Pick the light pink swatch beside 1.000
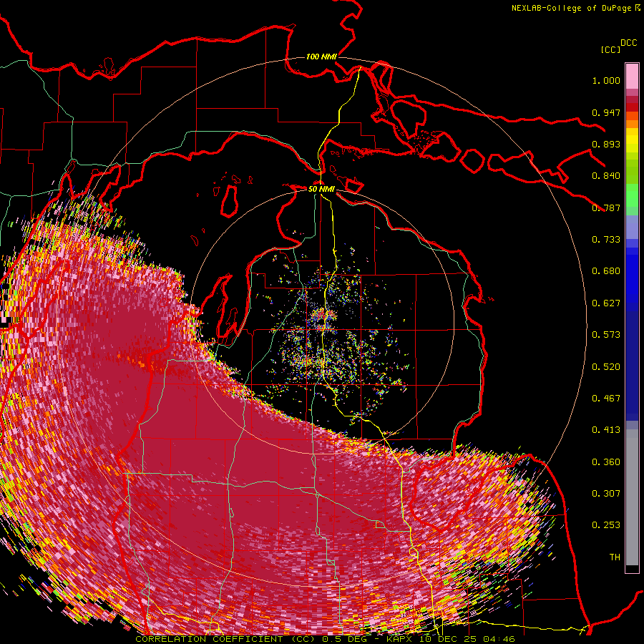The width and height of the screenshot is (644, 644). (632, 77)
